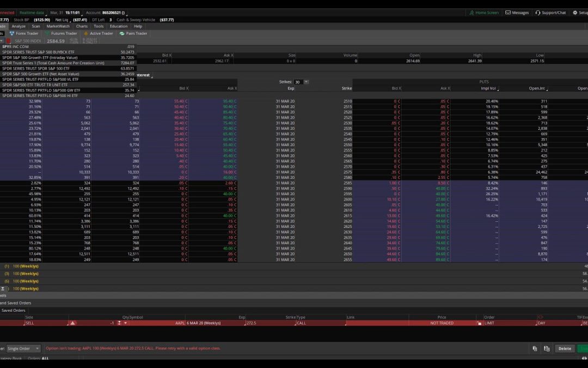Select SPDR SERIES TRUST PRTFLO S&P500 HI ETF
Screen dimensions: 588x368
point(68,96)
